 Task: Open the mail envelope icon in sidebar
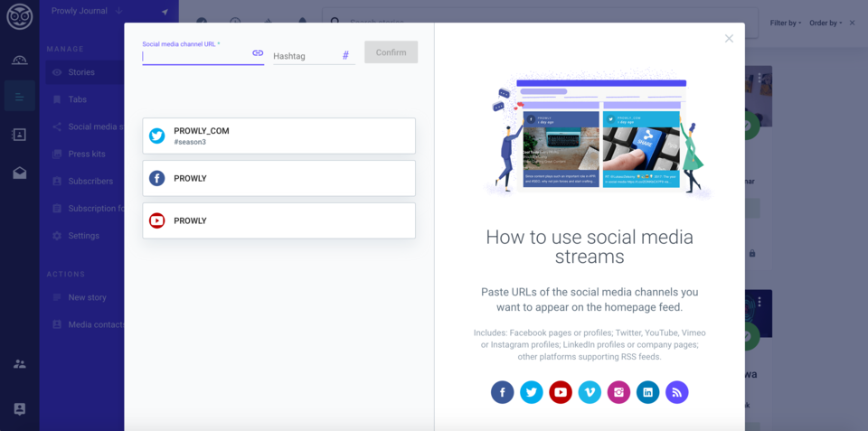point(19,173)
